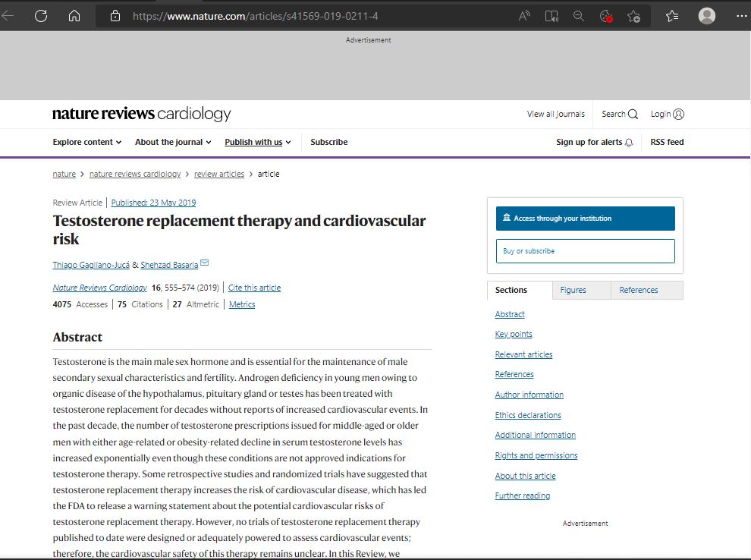Open the Favorites list icon
Screen dimensions: 751x560
pos(672,16)
